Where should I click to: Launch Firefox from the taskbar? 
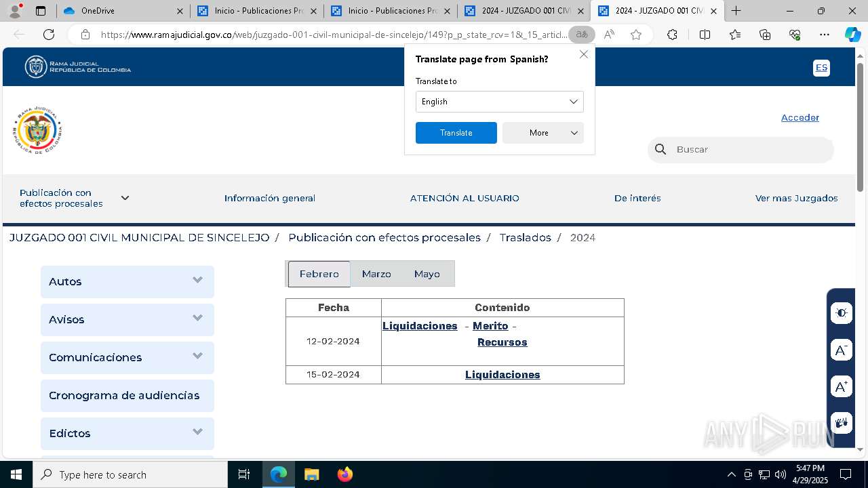pyautogui.click(x=344, y=474)
